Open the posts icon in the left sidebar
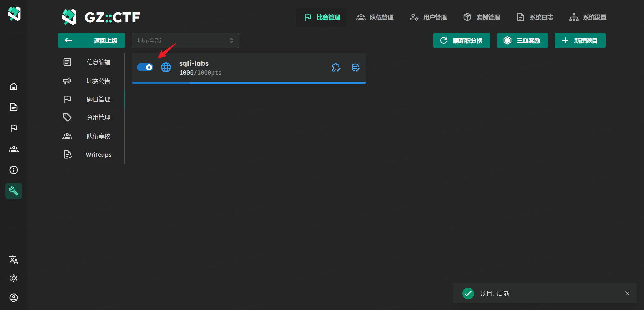This screenshot has height=310, width=644. click(x=14, y=107)
